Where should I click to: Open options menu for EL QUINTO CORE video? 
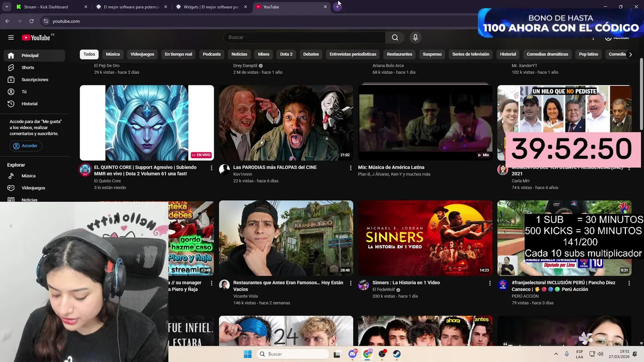tap(211, 168)
